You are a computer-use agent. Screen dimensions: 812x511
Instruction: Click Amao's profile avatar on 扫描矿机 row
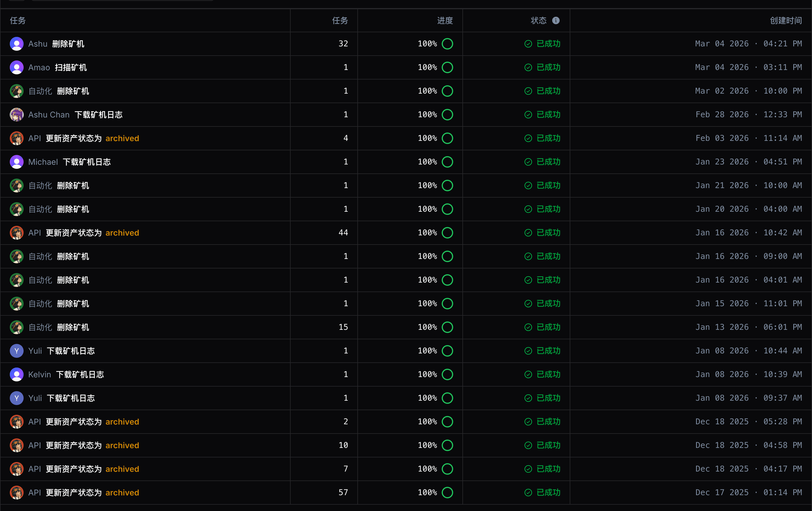point(16,67)
